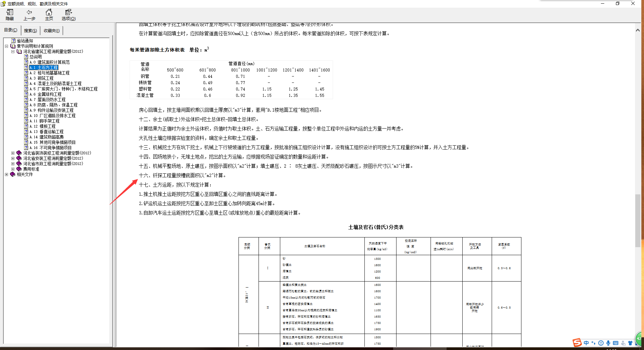Click the Sogou input method S logo
The width and height of the screenshot is (644, 350).
(577, 343)
